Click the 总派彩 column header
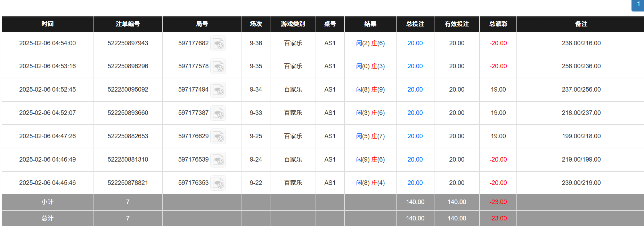Viewport: 644px width, 226px height. coord(498,24)
